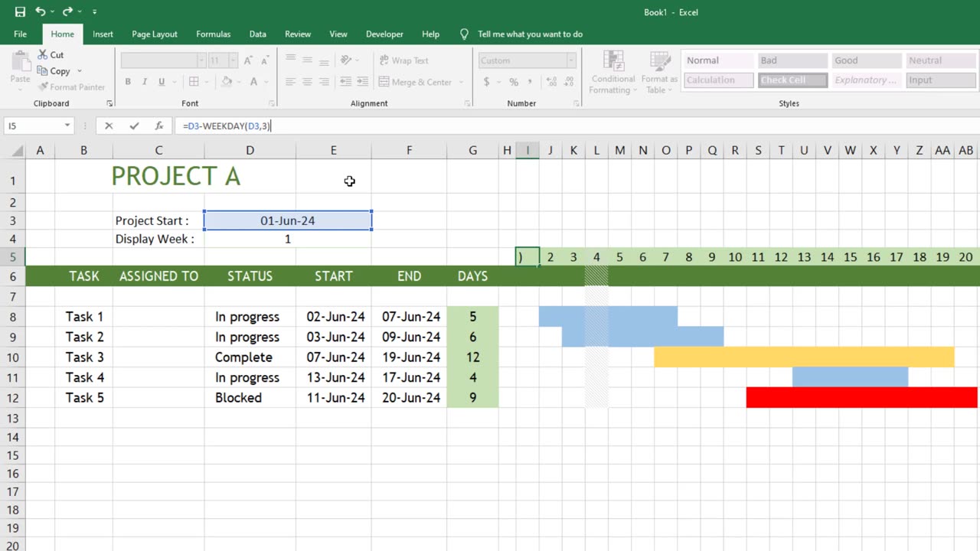The image size is (980, 551).
Task: Toggle Bold formatting
Action: tap(128, 82)
